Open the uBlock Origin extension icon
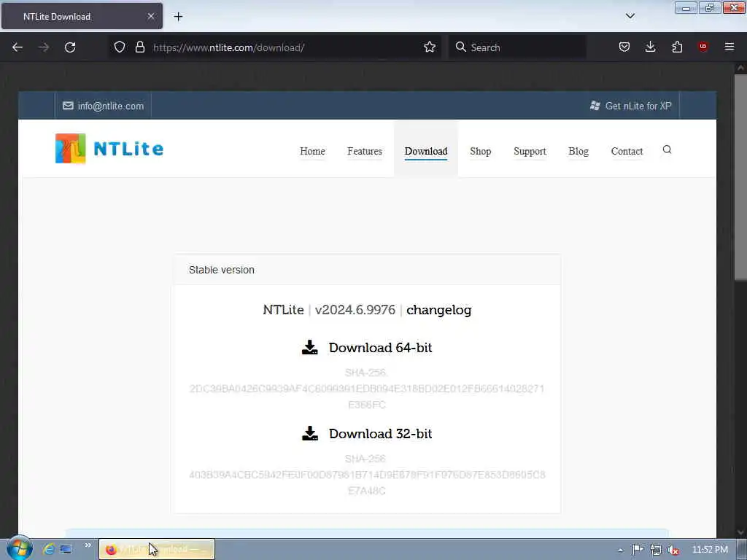This screenshot has width=747, height=560. tap(703, 47)
